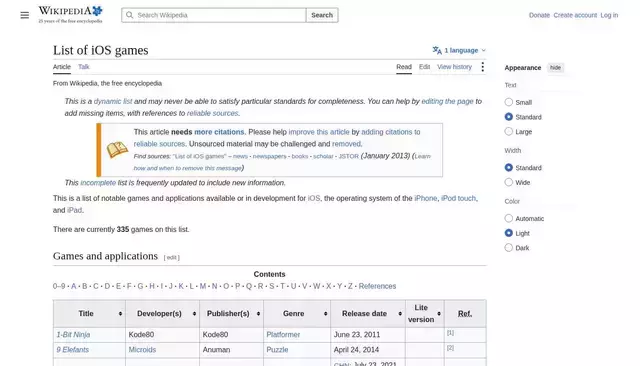This screenshot has width=640, height=366.
Task: Open the 9 Elefants game link
Action: [72, 350]
